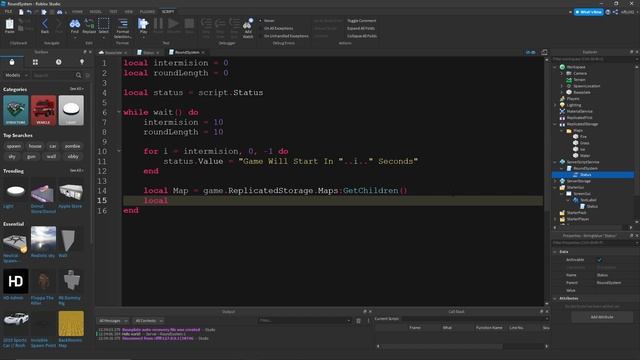640x360 pixels.
Task: Toggle the Archivable checkbox in Properties
Action: tap(600, 260)
